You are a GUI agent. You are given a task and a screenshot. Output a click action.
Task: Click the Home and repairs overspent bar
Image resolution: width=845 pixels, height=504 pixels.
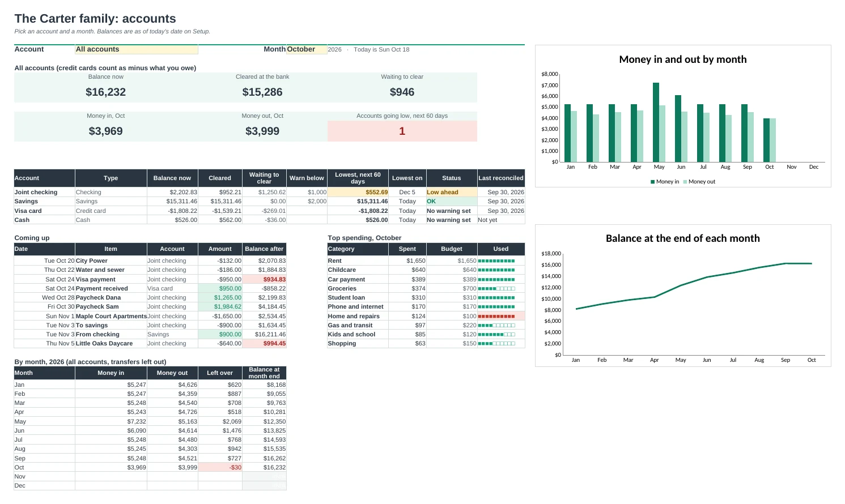[496, 316]
